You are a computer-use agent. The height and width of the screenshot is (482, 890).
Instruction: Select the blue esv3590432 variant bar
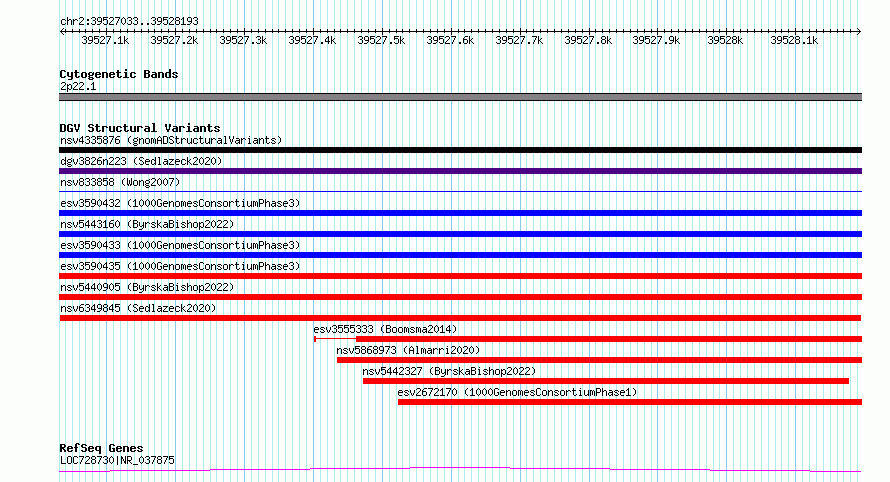pos(460,213)
